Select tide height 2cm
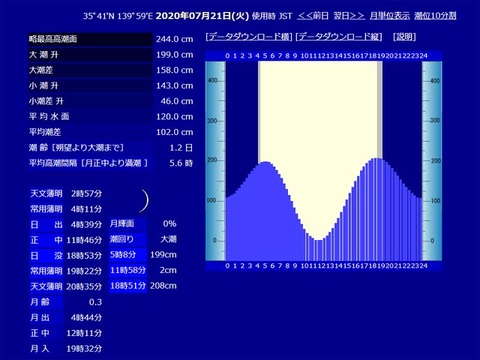The width and height of the screenshot is (480, 360). [x=168, y=270]
